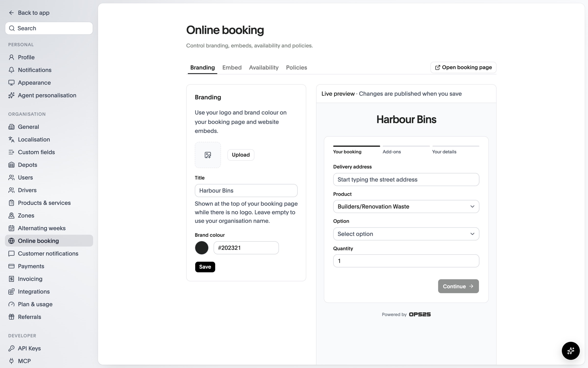Image resolution: width=588 pixels, height=368 pixels.
Task: Click the API Keys key icon
Action: click(x=11, y=348)
